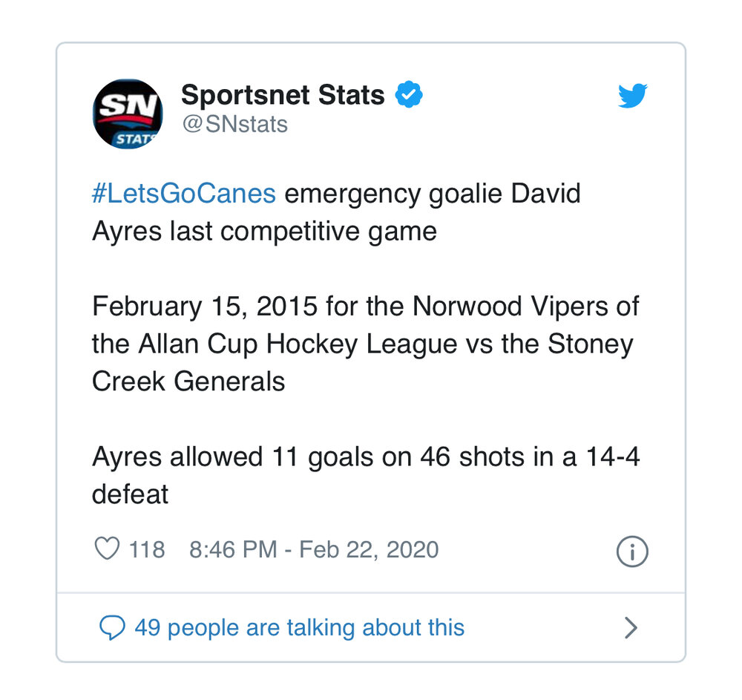Open the 8:46 PM - Feb 22, 2020 timestamp
Image resolution: width=742 pixels, height=700 pixels.
[314, 549]
